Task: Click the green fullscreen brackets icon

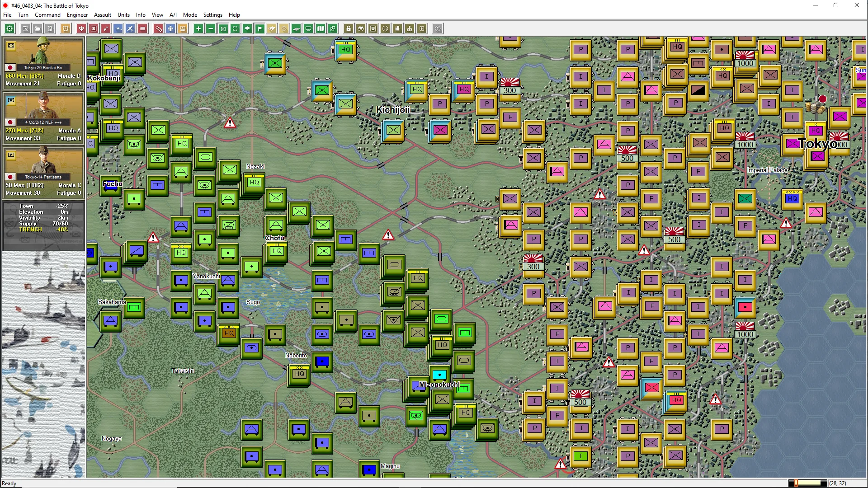Action: point(235,28)
